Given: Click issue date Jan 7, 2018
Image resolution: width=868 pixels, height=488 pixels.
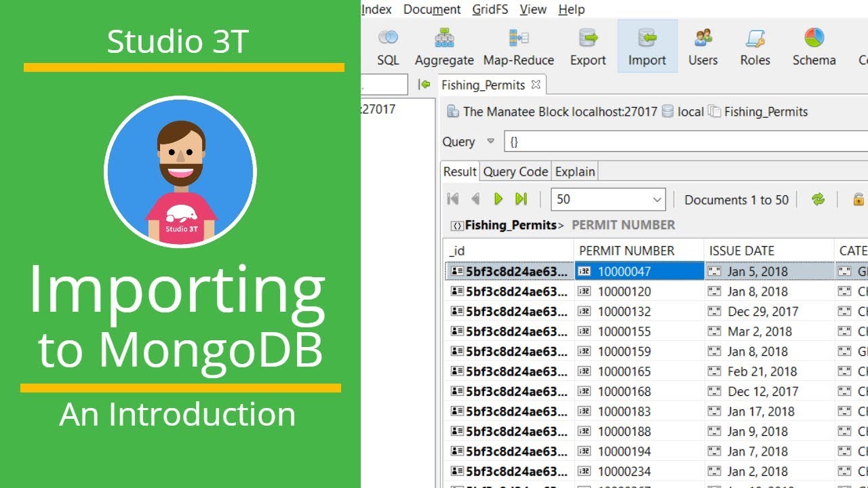Looking at the screenshot, I should click(770, 451).
